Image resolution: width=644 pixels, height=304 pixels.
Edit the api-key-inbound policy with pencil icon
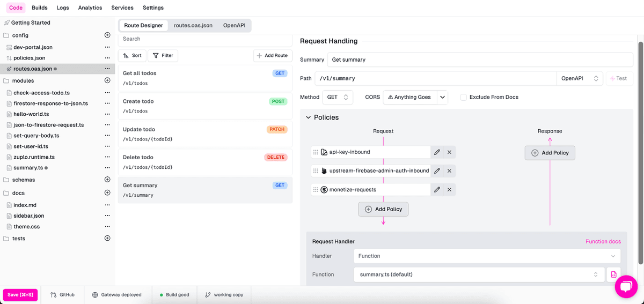coord(437,152)
